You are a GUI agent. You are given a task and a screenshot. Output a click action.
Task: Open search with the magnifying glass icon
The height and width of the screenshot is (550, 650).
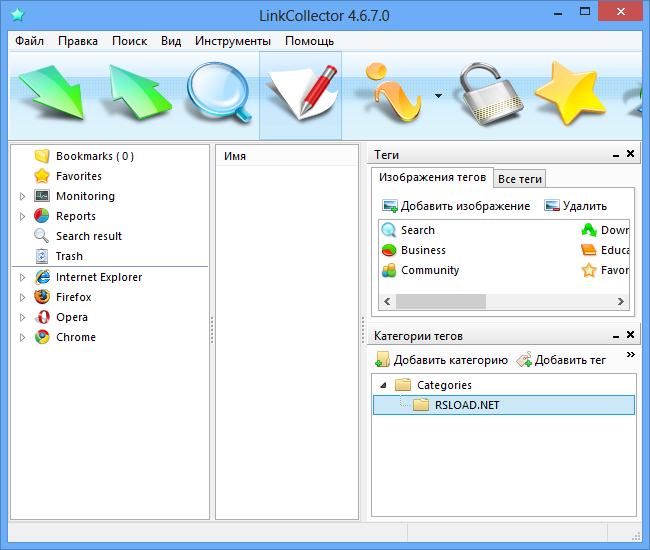(x=219, y=92)
